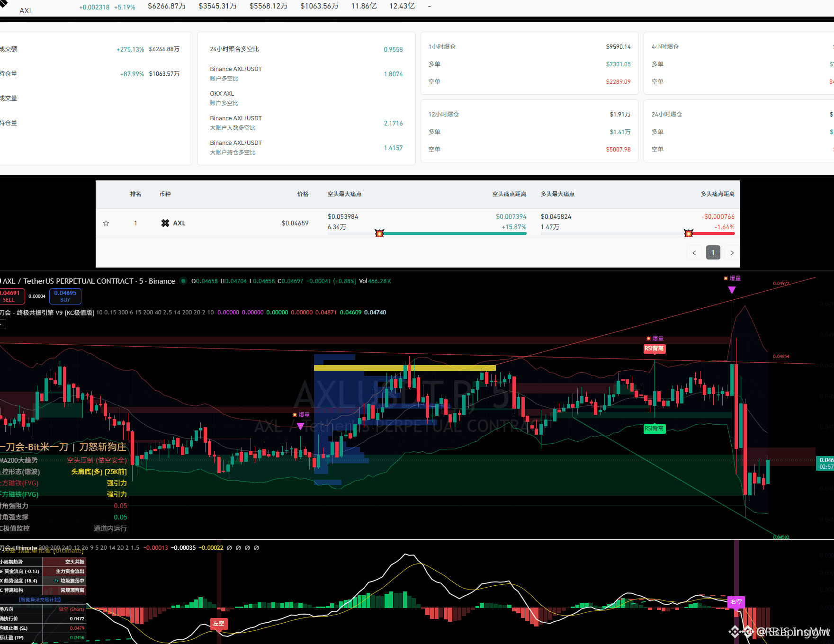Click the red SELL 0.04691 button
This screenshot has width=834, height=644.
pyautogui.click(x=11, y=296)
